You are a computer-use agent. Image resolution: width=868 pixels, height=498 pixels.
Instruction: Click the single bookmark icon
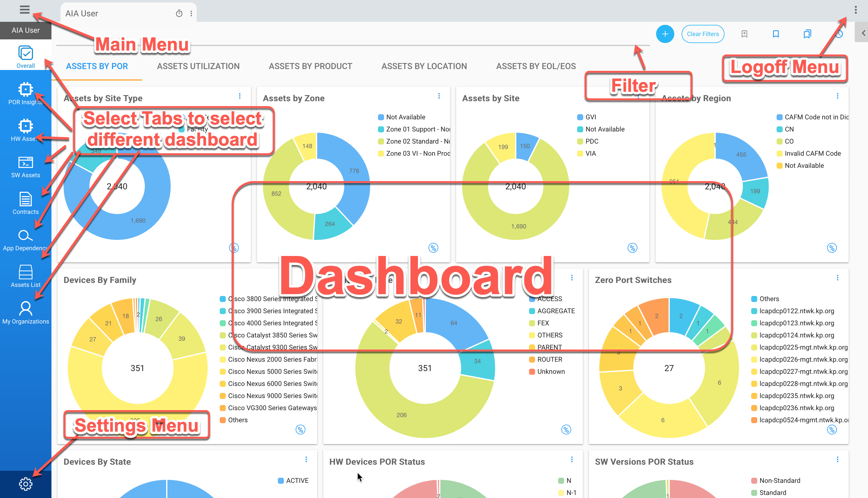[x=776, y=34]
